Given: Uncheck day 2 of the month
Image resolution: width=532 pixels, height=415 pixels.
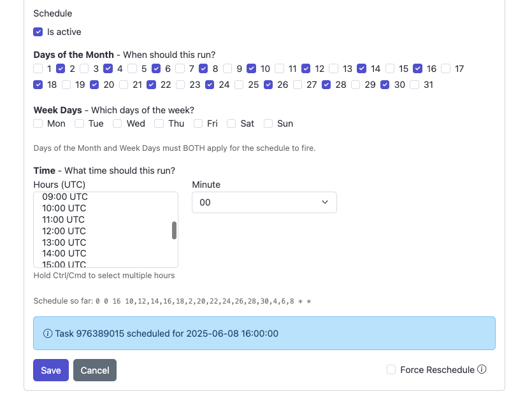Looking at the screenshot, I should pos(61,69).
